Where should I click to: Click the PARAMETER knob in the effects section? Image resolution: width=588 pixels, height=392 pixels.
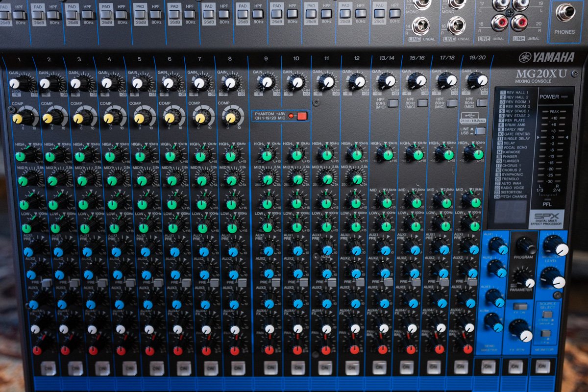coord(524,278)
